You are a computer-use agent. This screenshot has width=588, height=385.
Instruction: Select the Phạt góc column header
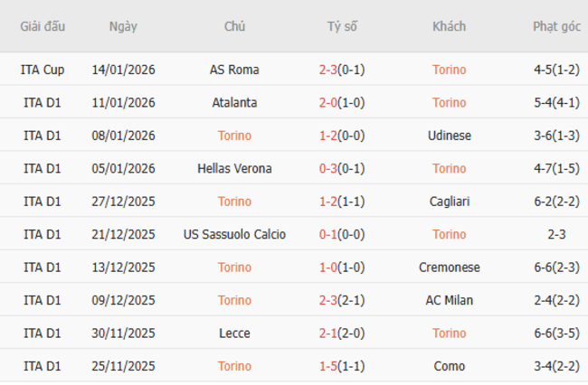pos(556,26)
